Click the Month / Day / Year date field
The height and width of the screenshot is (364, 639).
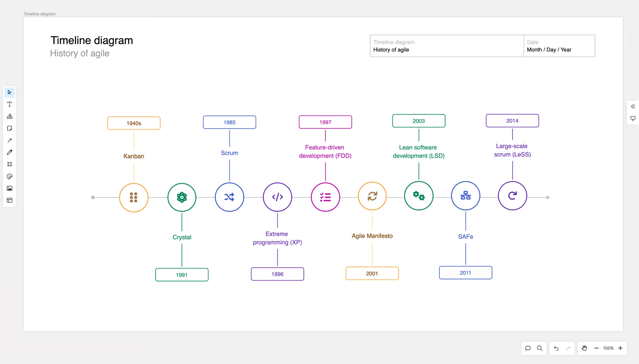pyautogui.click(x=549, y=50)
